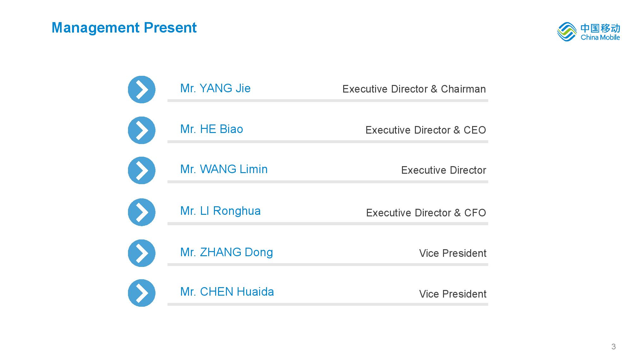Select the name Mr. WANG Limin

[x=224, y=169]
